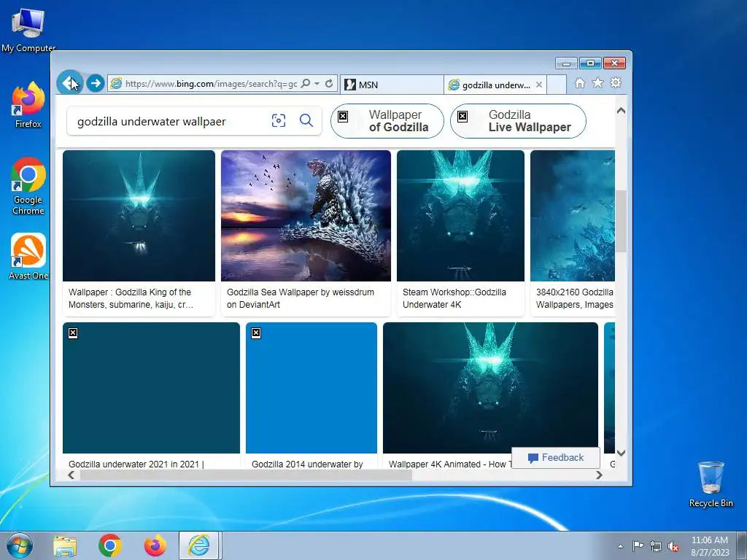The height and width of the screenshot is (560, 747).
Task: Click the browser forward arrow button
Action: 96,83
